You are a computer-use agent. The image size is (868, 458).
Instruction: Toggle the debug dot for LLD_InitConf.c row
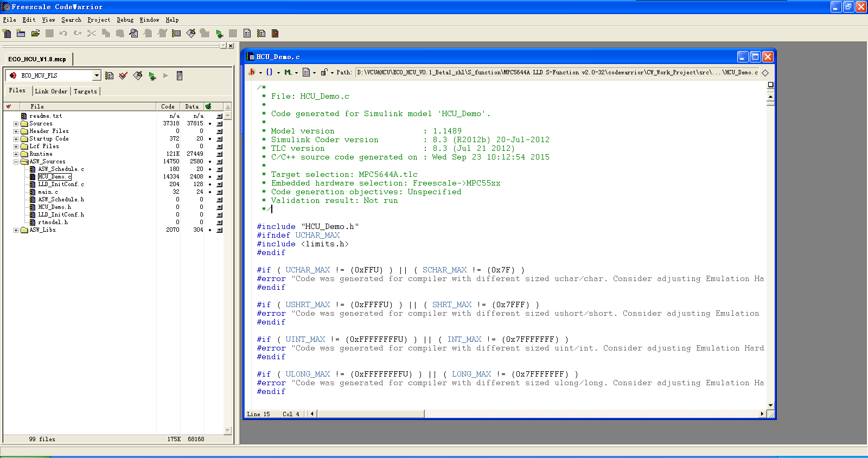209,185
